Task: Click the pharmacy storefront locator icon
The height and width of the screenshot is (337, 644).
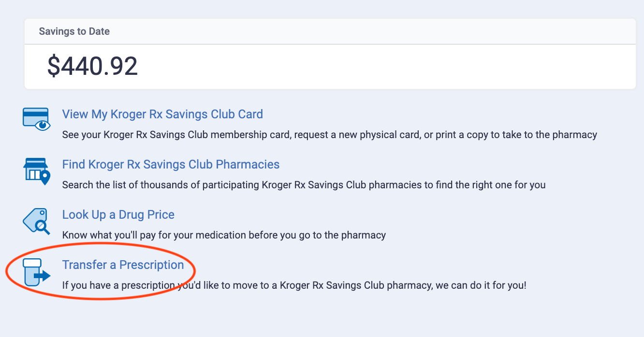Action: (35, 170)
